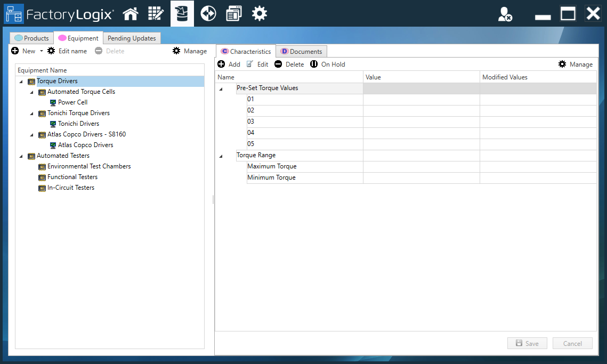
Task: Click the Equipment Name column header
Action: [x=110, y=70]
